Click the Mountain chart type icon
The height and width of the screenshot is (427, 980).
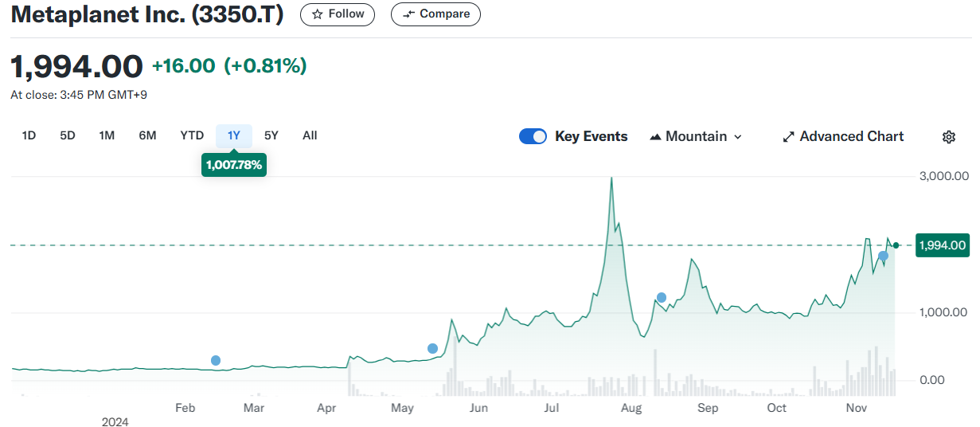point(656,137)
